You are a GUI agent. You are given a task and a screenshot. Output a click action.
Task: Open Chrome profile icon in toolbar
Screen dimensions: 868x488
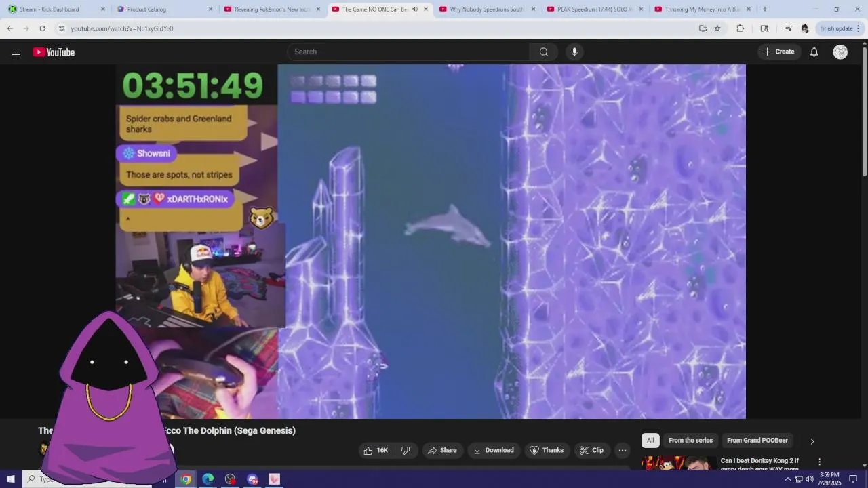805,28
